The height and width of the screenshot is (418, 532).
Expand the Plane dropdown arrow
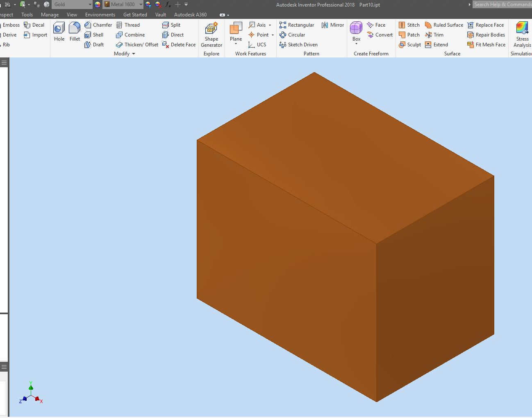click(236, 44)
